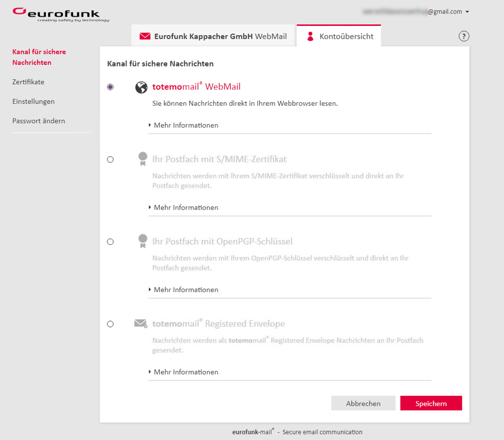Screen dimensions: 504x440
Task: Click the Abbrechen button
Action: [x=363, y=403]
